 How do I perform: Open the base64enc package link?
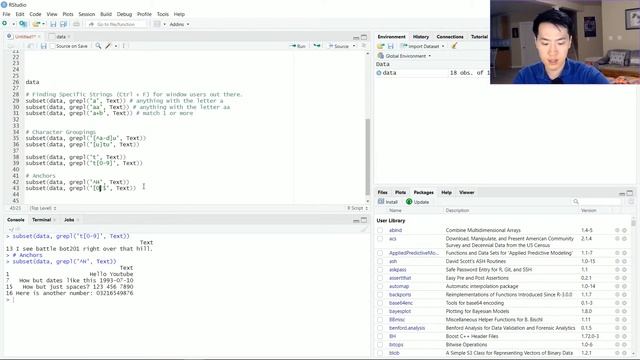pyautogui.click(x=401, y=303)
